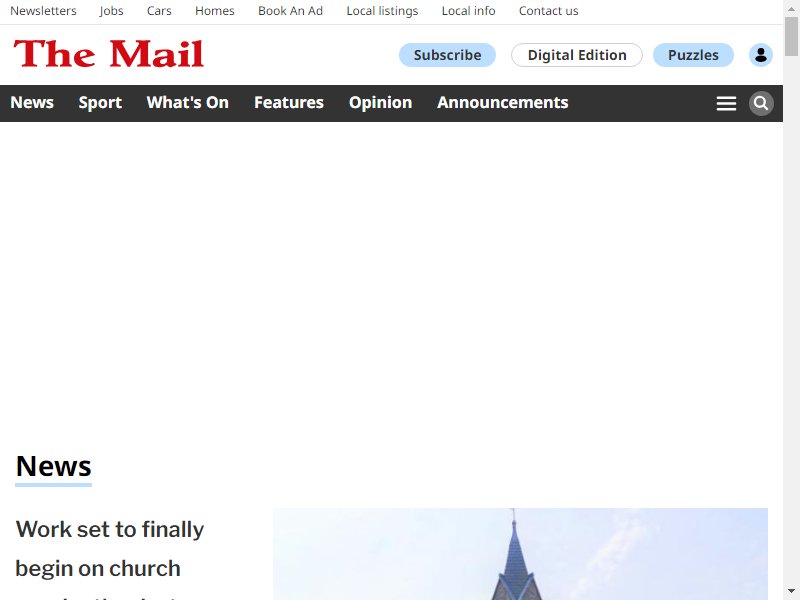This screenshot has width=800, height=600.
Task: Open the What's On section
Action: point(188,103)
